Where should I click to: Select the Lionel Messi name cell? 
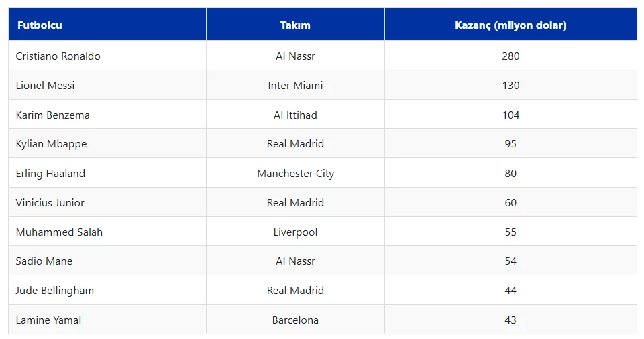(x=46, y=86)
